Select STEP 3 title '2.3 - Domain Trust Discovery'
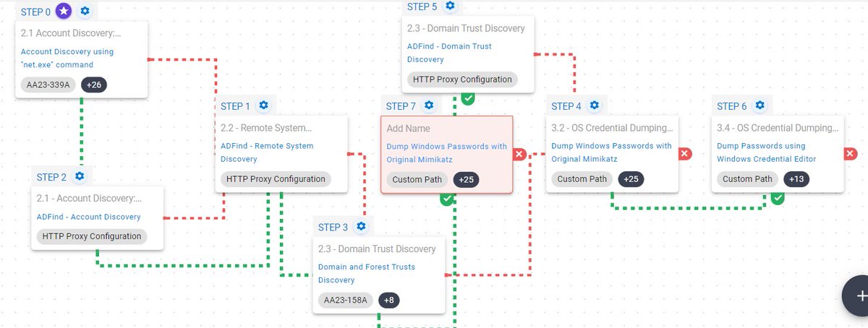 tap(377, 249)
